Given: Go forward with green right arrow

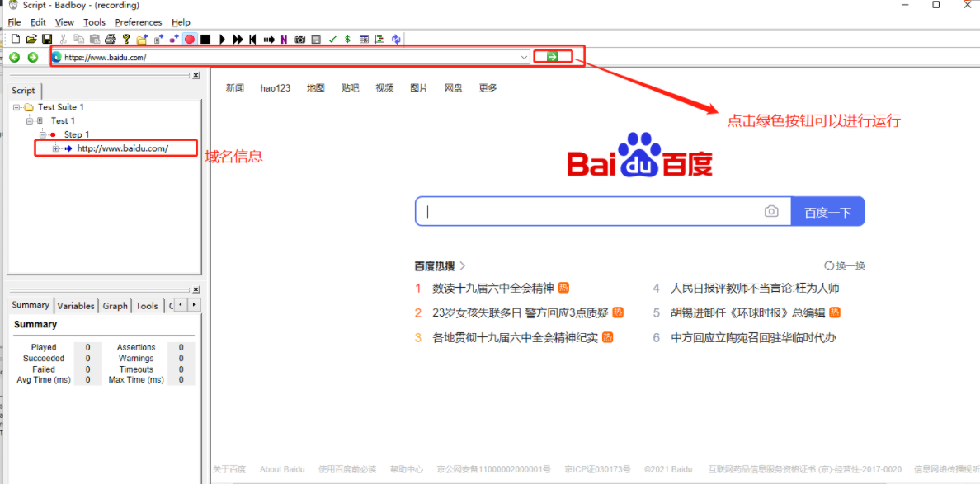Looking at the screenshot, I should 32,58.
